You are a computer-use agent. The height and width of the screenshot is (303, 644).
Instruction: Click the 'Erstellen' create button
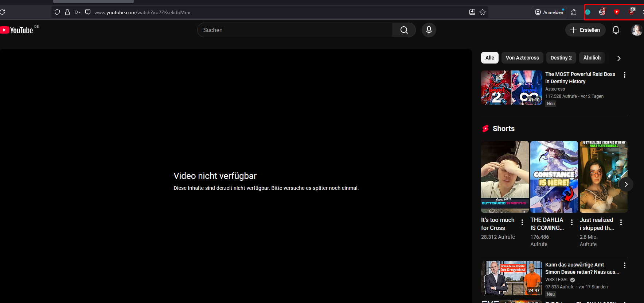(x=585, y=30)
